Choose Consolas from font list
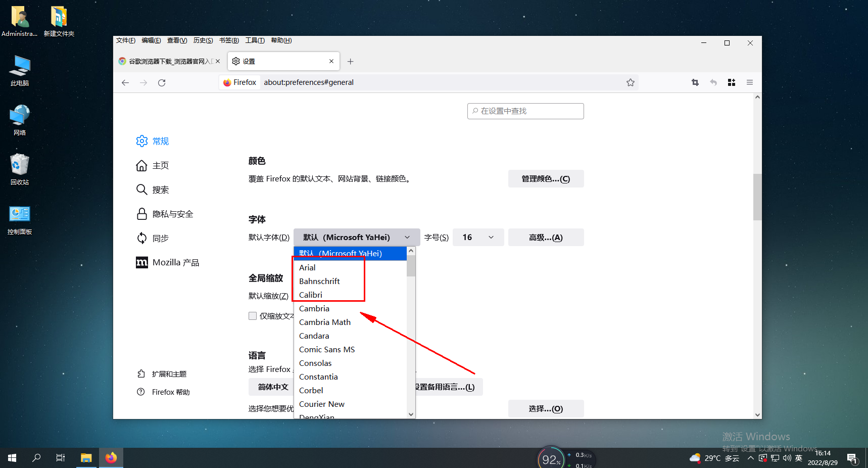The height and width of the screenshot is (468, 868). (x=350, y=363)
